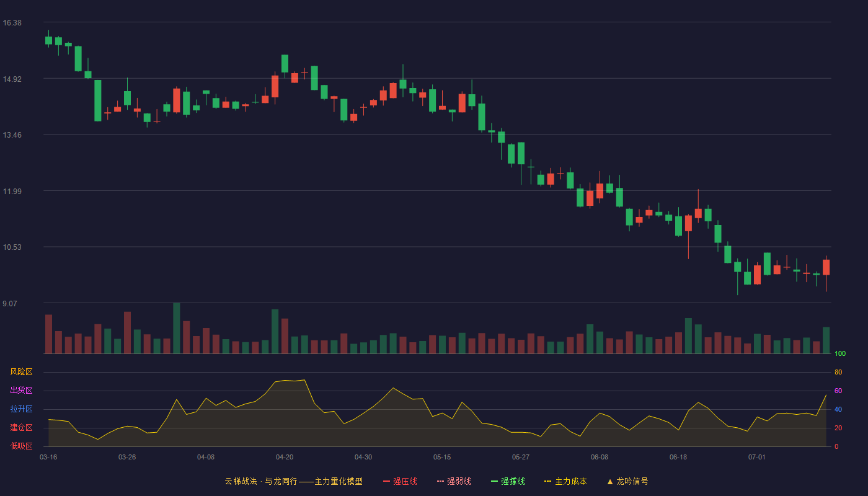Click the red 强压线 legend line marker
The width and height of the screenshot is (868, 496).
pyautogui.click(x=386, y=481)
